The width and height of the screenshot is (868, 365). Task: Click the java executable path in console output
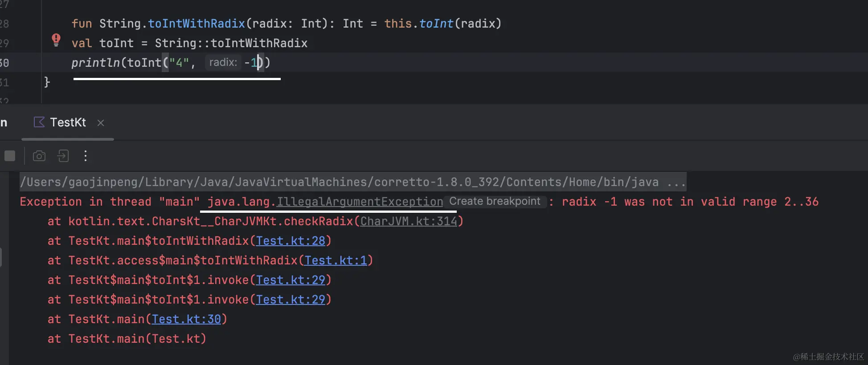pyautogui.click(x=340, y=182)
